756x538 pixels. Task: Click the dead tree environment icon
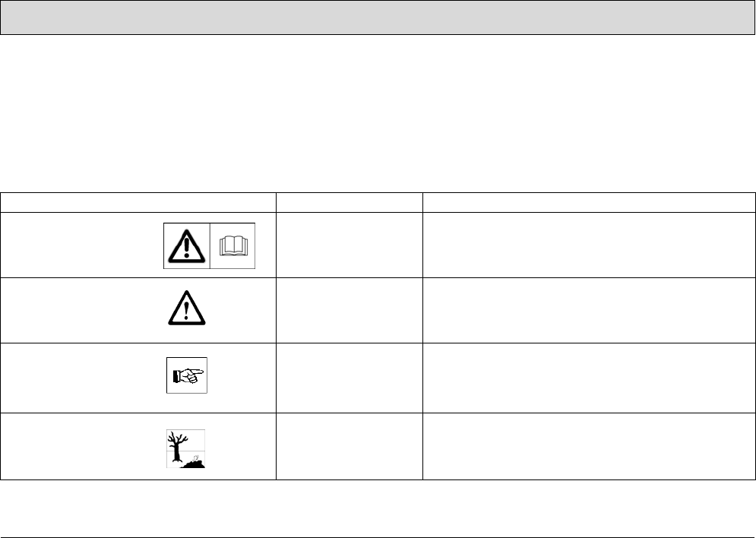click(x=186, y=448)
